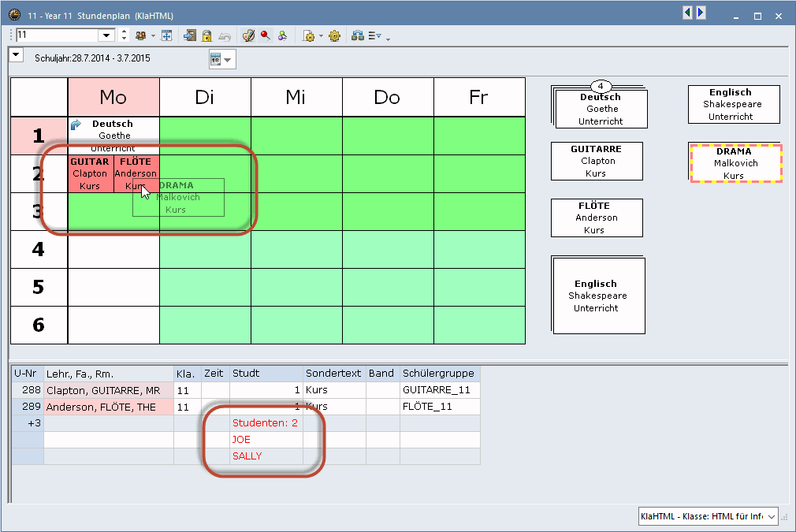Click the large Englisch Shakespeare Unterricht card

click(x=598, y=296)
